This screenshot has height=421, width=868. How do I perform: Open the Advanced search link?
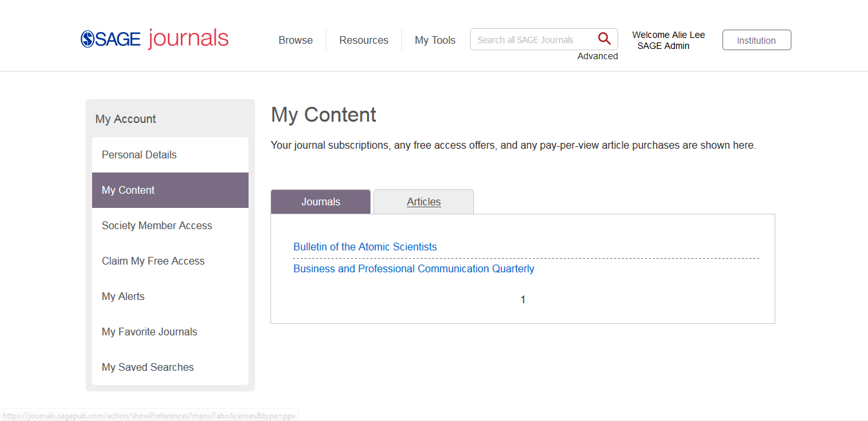[x=598, y=56]
